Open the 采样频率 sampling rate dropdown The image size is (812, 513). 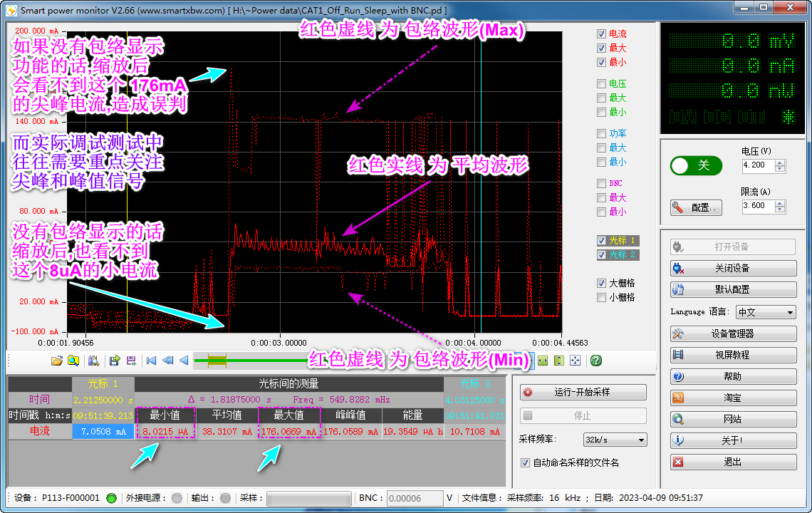click(x=614, y=440)
